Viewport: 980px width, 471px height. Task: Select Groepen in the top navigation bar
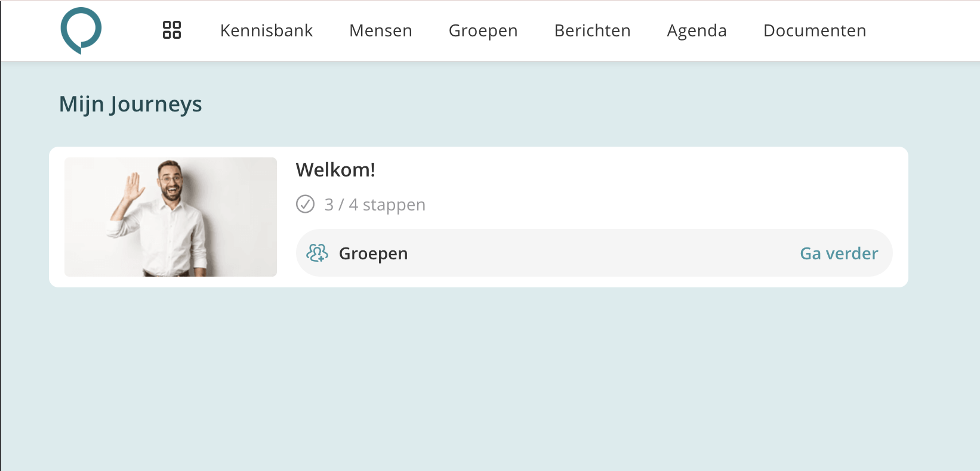pos(483,30)
